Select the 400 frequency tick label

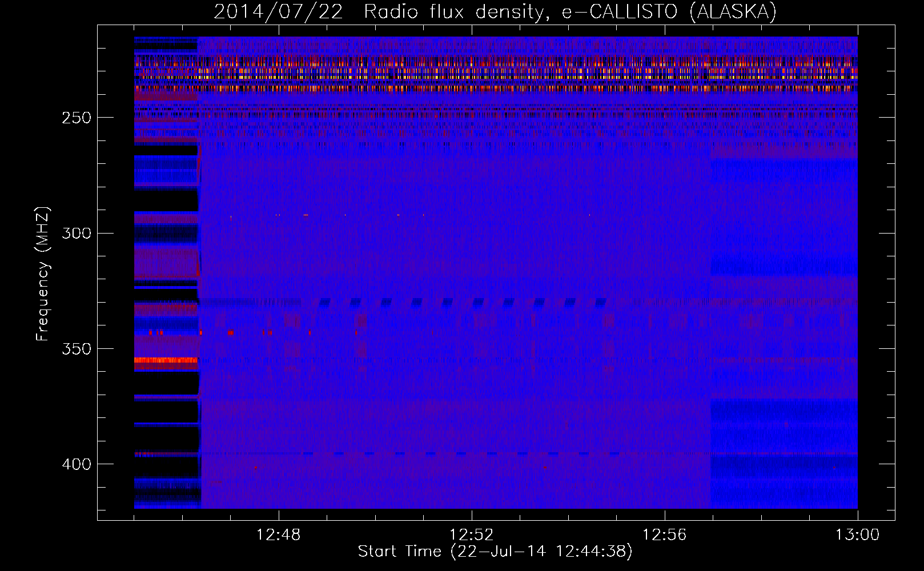tap(77, 464)
